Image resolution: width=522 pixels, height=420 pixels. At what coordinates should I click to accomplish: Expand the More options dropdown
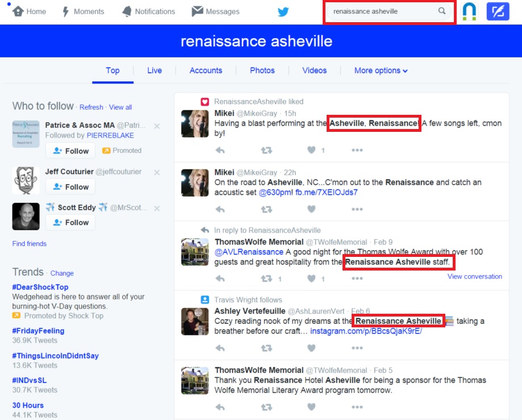click(381, 70)
